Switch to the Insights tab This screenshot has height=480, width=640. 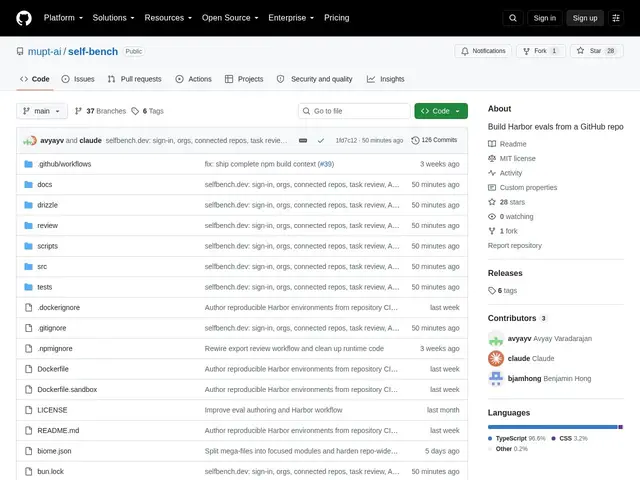point(385,79)
